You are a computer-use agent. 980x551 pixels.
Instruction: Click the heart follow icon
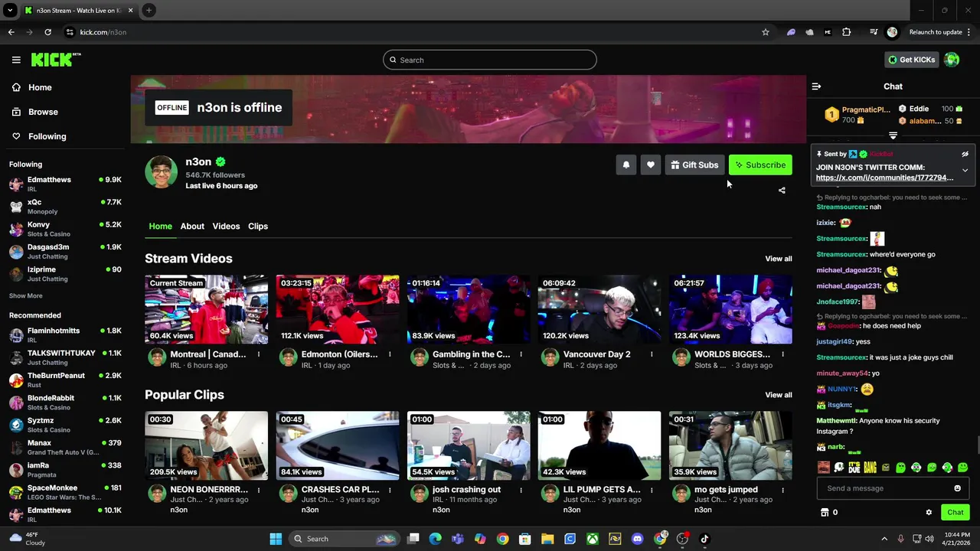651,165
